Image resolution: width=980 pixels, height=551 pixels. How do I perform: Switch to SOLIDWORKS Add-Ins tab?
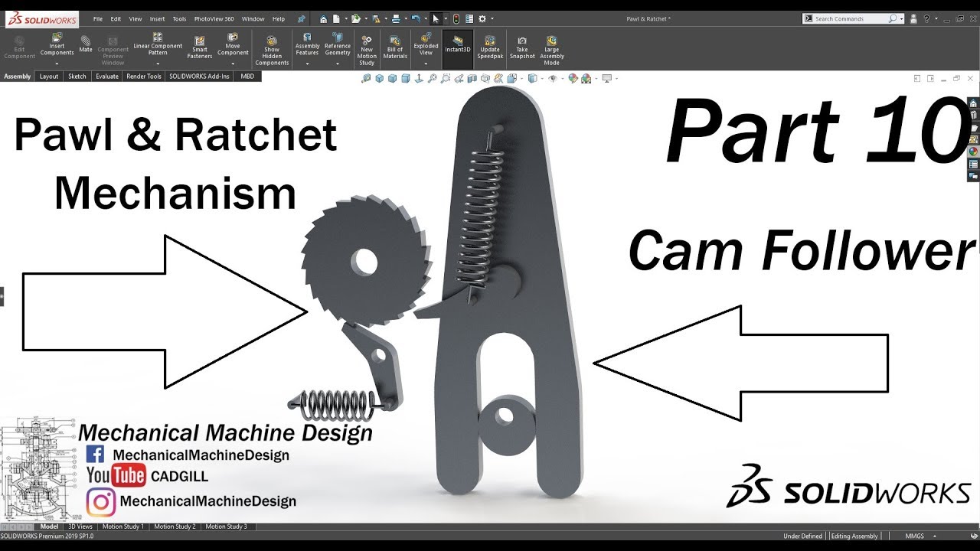pyautogui.click(x=199, y=77)
